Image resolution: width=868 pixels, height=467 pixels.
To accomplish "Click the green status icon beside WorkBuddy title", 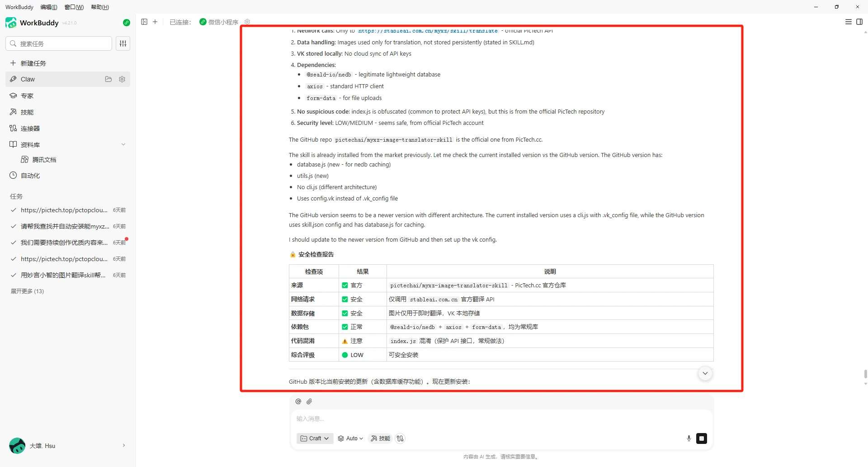I will coord(127,23).
